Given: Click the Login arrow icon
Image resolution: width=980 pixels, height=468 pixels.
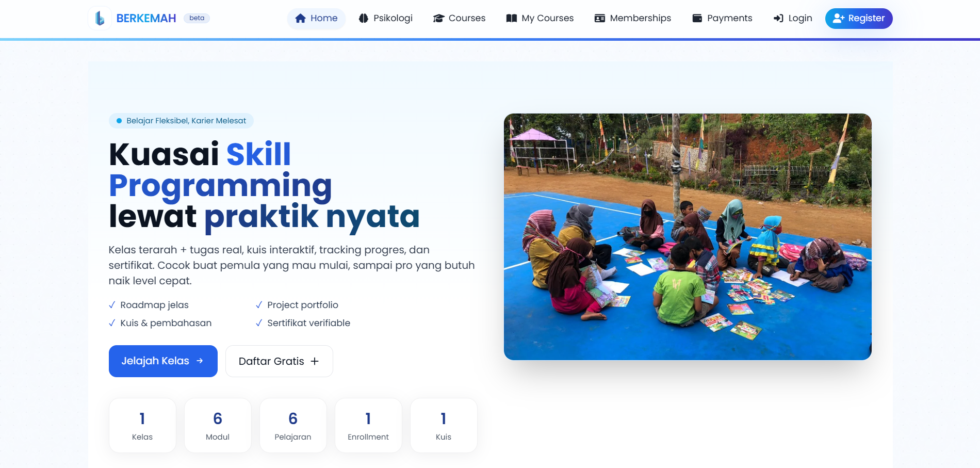Looking at the screenshot, I should 778,18.
